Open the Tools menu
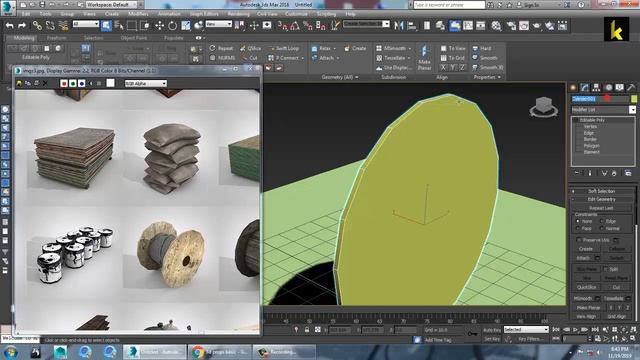Viewport: 640px width, 360px height. click(x=46, y=14)
